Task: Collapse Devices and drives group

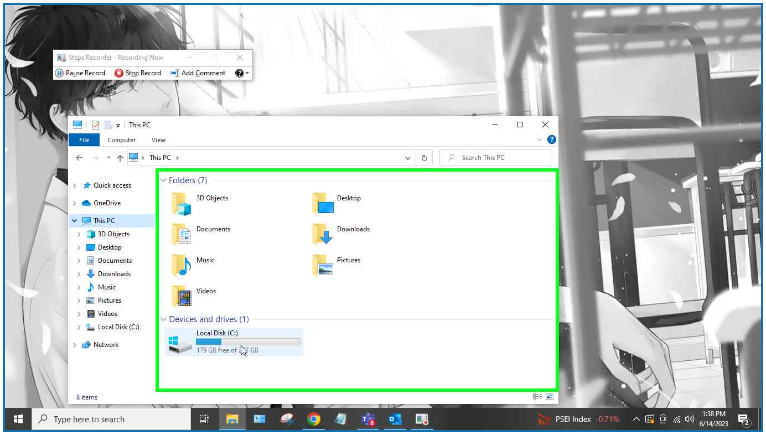Action: 164,319
